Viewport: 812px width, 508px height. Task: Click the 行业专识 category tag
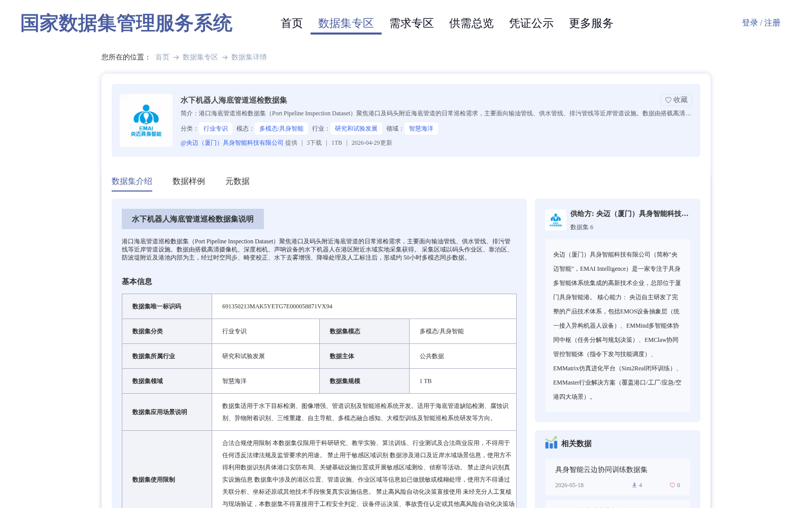(x=216, y=129)
